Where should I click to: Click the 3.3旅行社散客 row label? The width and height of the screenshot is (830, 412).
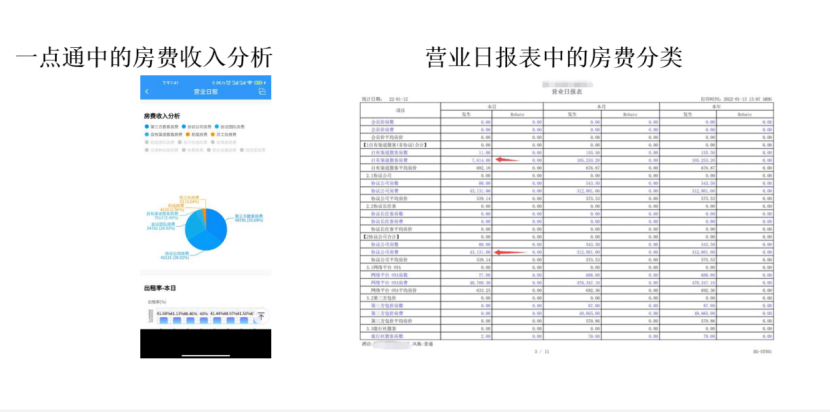tap(382, 328)
